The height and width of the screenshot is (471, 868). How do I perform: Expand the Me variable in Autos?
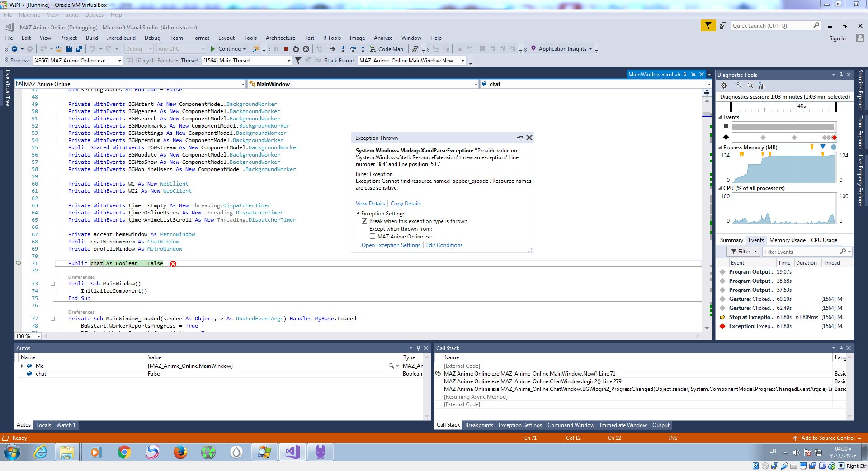coord(22,366)
